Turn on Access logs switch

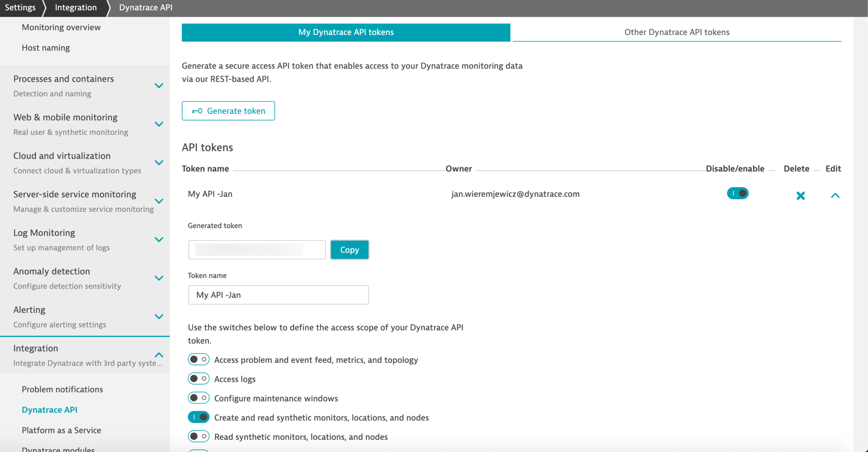pyautogui.click(x=199, y=379)
